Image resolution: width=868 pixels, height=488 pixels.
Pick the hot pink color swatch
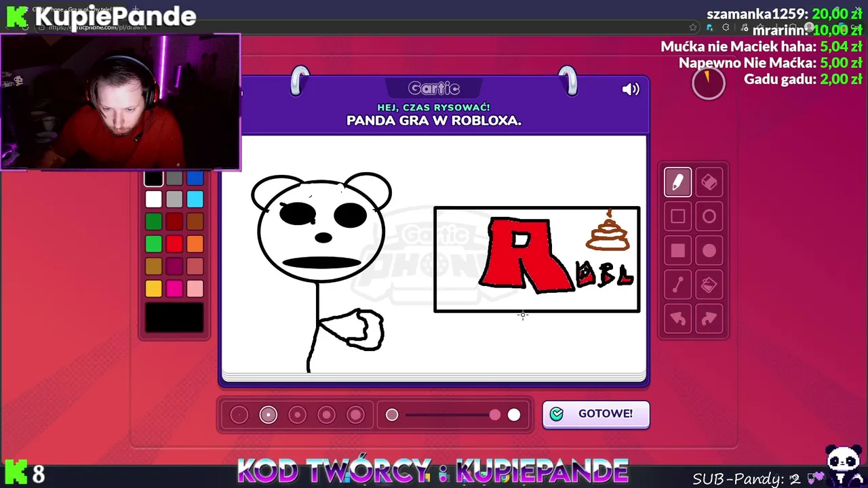tap(174, 289)
